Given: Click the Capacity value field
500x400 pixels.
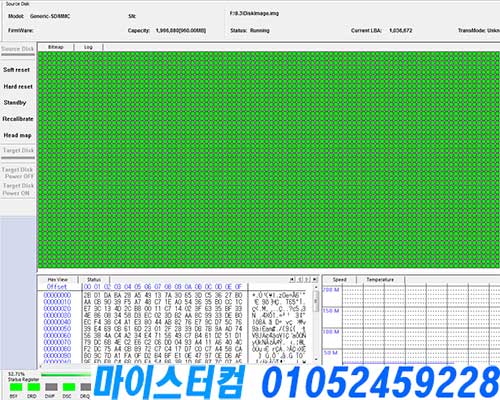Looking at the screenshot, I should pyautogui.click(x=181, y=30).
